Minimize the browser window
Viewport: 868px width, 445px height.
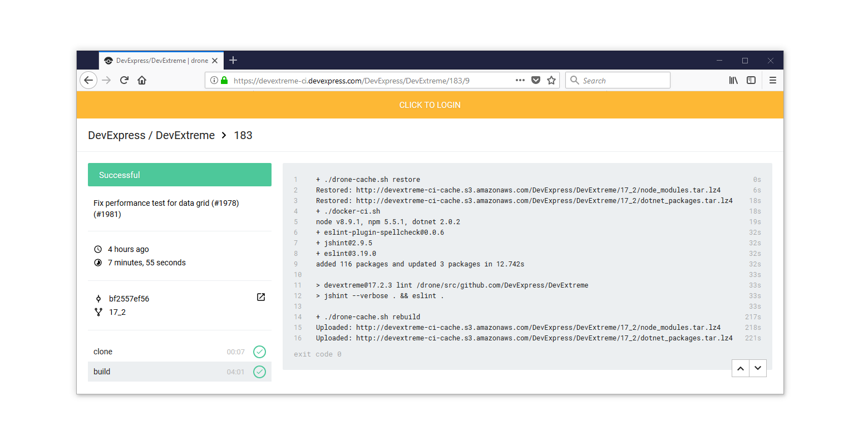click(x=719, y=61)
